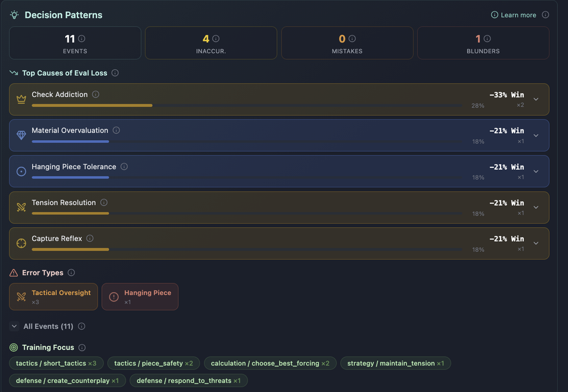Click the target icon beside Training Focus
This screenshot has height=392, width=568.
click(14, 348)
